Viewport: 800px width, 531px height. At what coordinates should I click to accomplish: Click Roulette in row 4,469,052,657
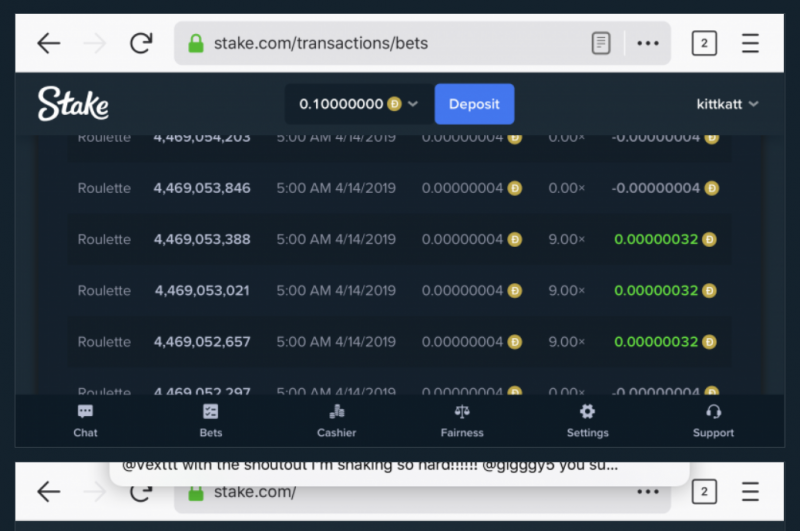[x=104, y=342]
